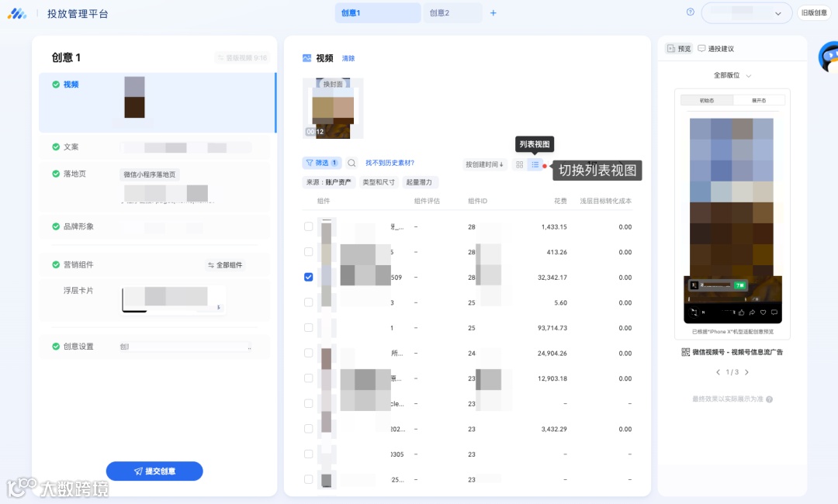Open 起量潜力 filter chip
Screen dimensions: 838x504
[419, 182]
